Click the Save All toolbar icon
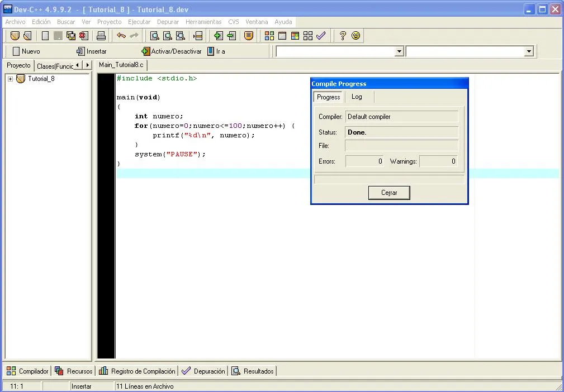564x392 pixels. click(71, 36)
